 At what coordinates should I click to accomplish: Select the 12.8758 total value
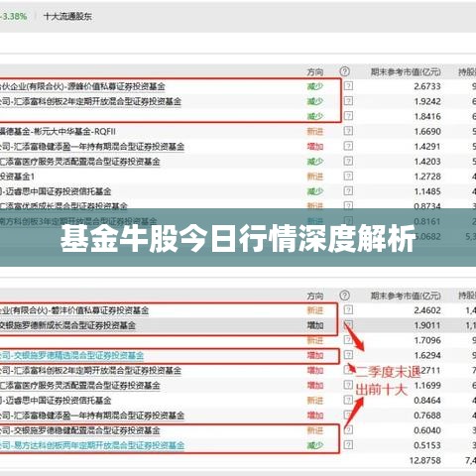pyautogui.click(x=424, y=460)
